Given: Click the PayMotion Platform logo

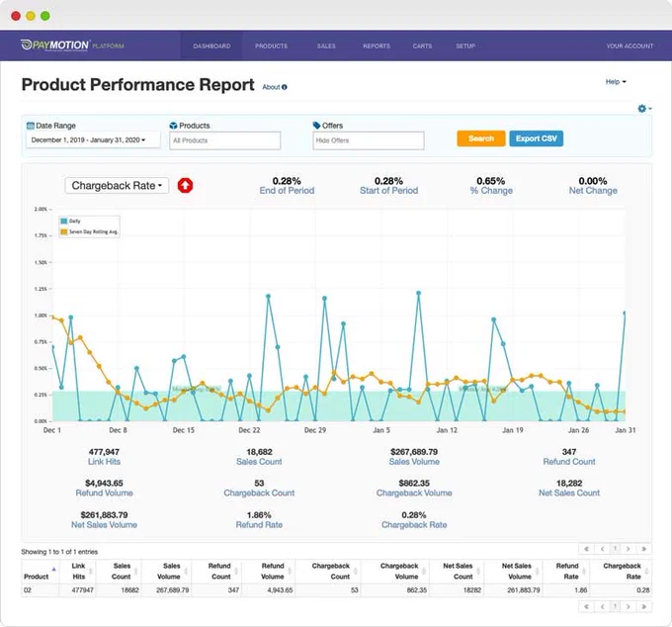Looking at the screenshot, I should click(x=72, y=45).
